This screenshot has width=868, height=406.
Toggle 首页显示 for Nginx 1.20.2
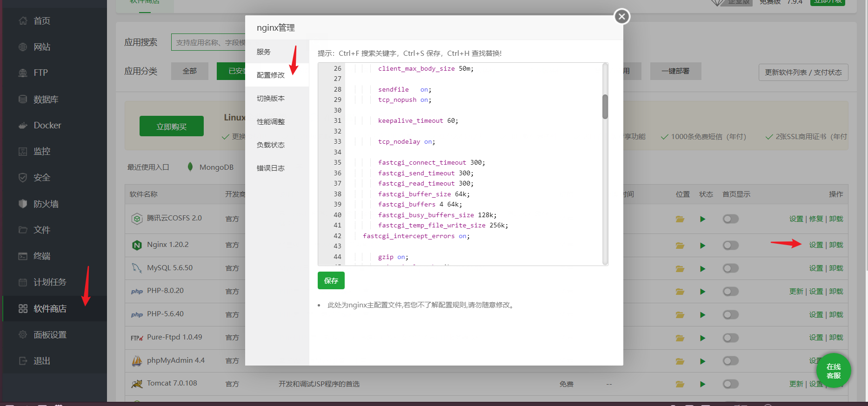pyautogui.click(x=731, y=245)
